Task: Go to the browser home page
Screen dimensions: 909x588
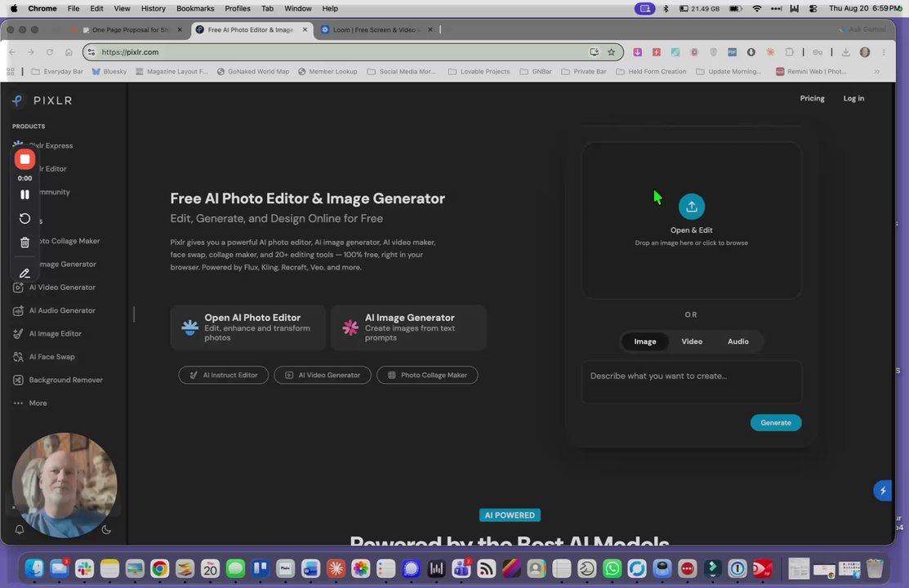Action: point(69,52)
